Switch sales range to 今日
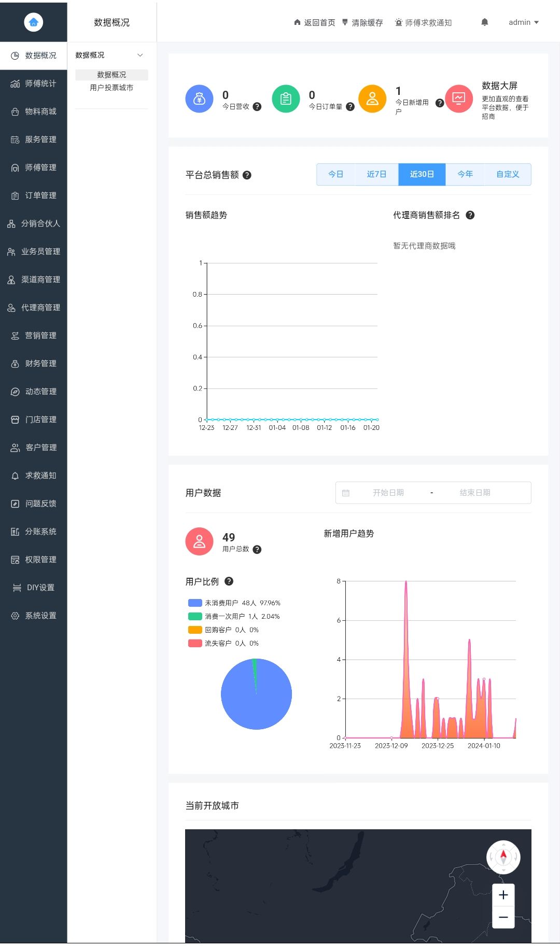Image resolution: width=560 pixels, height=947 pixels. 335,174
